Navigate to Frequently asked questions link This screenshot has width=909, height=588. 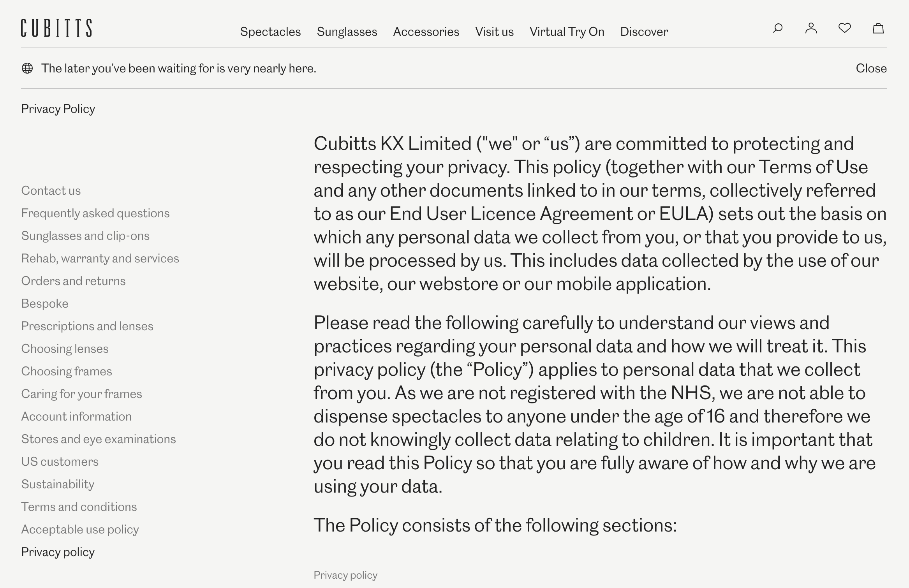pyautogui.click(x=95, y=213)
